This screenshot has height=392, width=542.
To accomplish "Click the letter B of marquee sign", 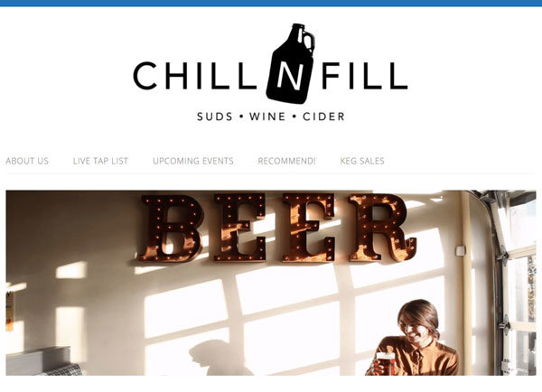I will tap(171, 229).
